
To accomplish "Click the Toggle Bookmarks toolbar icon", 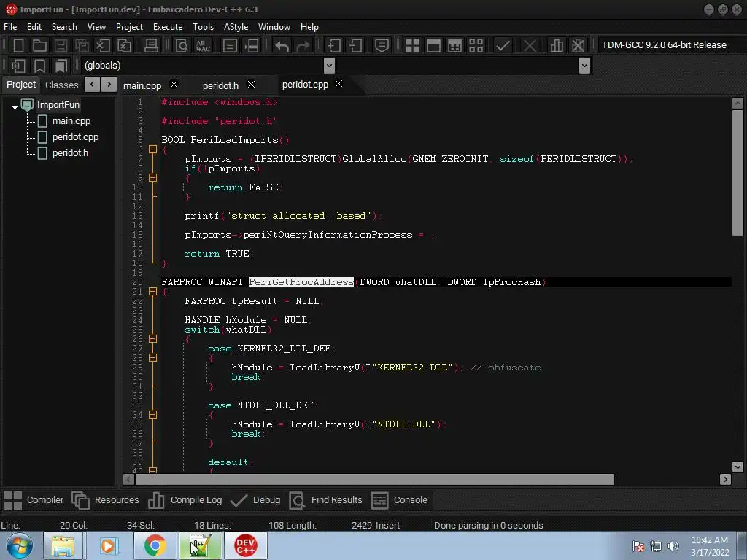I will (x=39, y=66).
